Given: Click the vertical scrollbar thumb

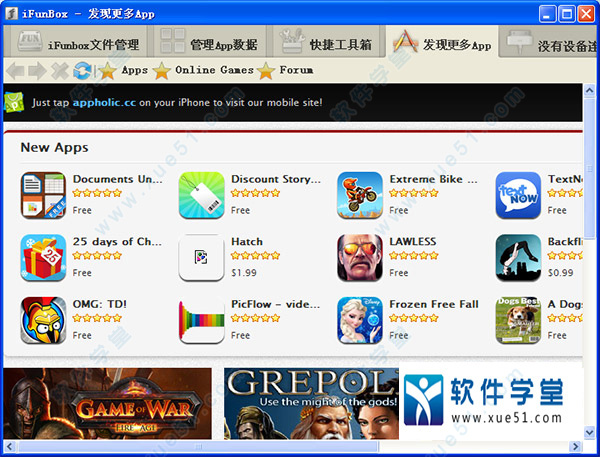Looking at the screenshot, I should click(x=589, y=168).
